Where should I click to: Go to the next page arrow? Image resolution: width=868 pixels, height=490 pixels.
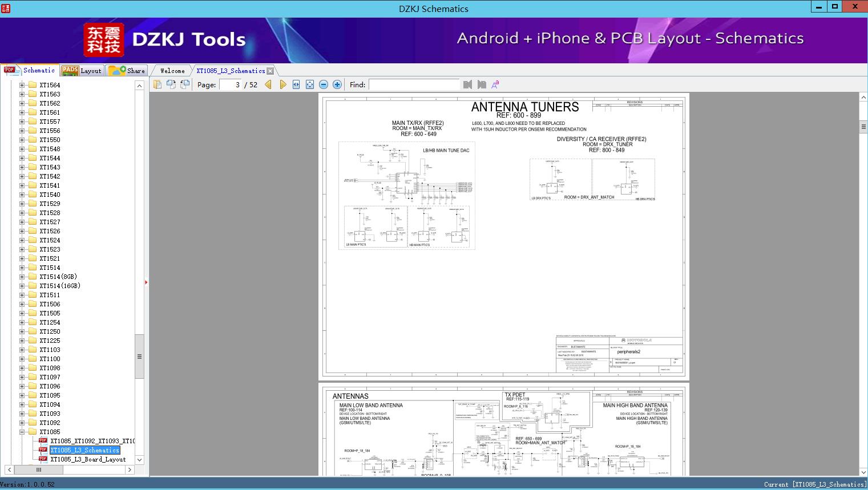click(x=282, y=84)
